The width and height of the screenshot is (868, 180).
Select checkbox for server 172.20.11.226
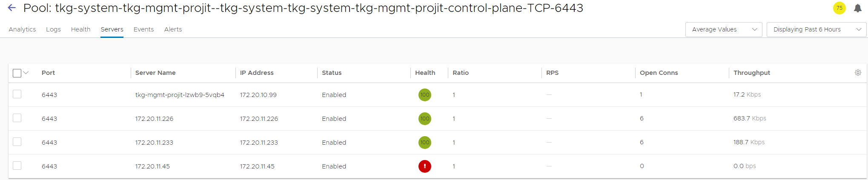click(x=17, y=118)
